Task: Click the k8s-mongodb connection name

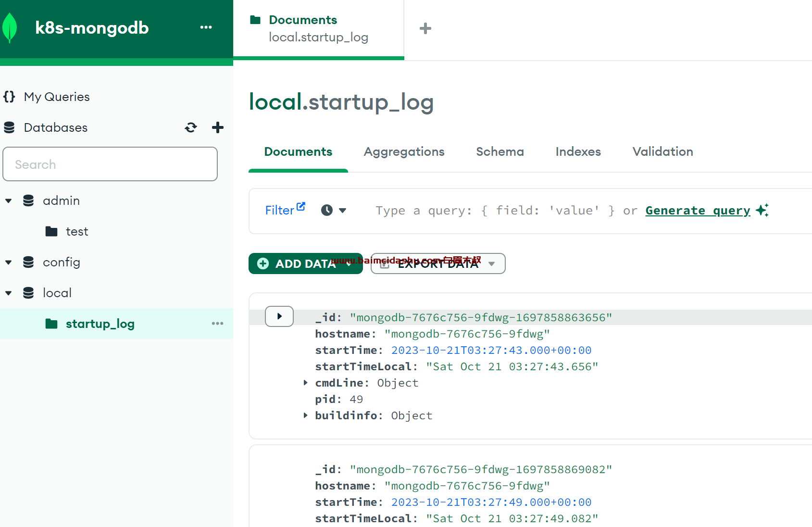Action: (92, 28)
